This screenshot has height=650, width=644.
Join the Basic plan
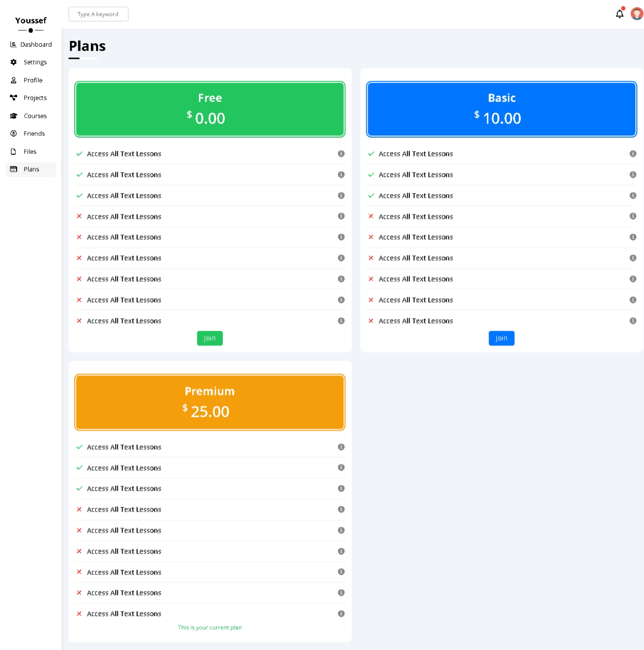[x=501, y=338]
